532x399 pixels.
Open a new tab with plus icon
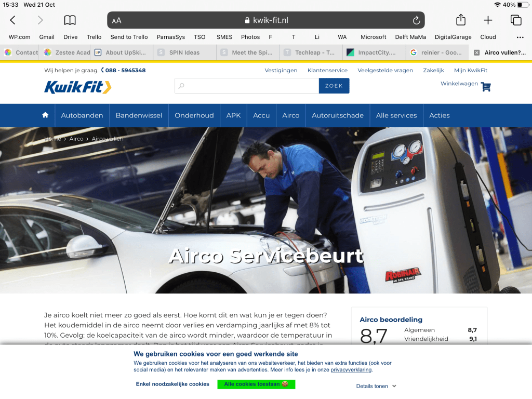[x=488, y=20]
